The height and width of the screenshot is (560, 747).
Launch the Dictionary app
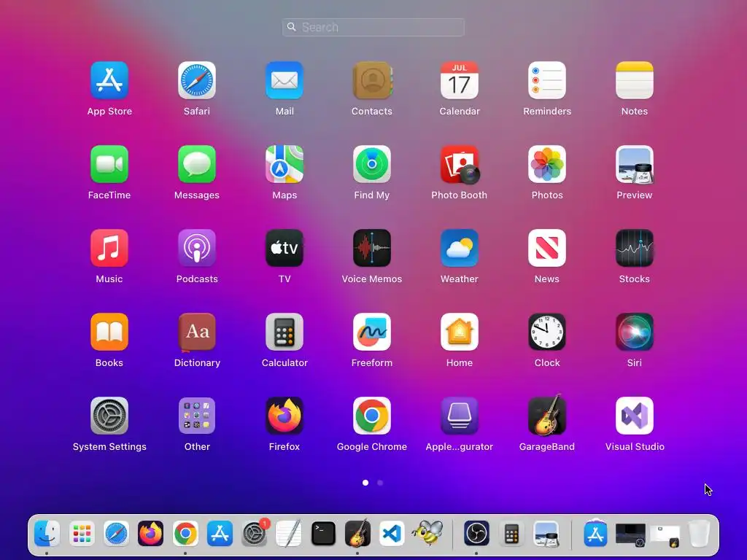click(x=197, y=332)
